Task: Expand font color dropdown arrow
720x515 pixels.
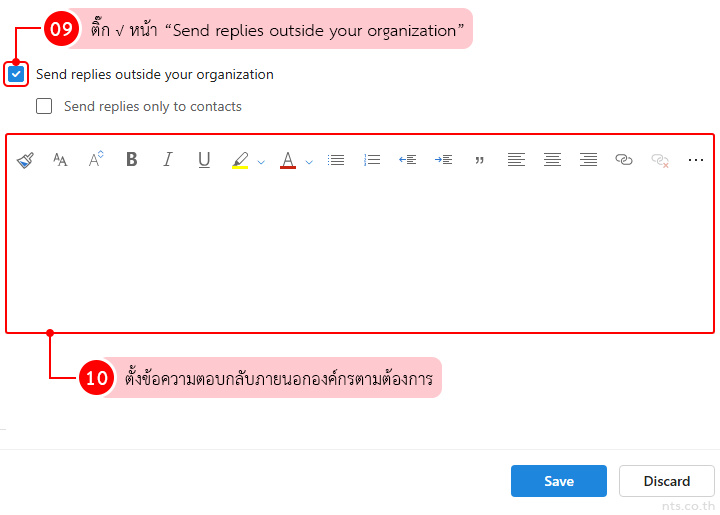Action: (x=309, y=162)
